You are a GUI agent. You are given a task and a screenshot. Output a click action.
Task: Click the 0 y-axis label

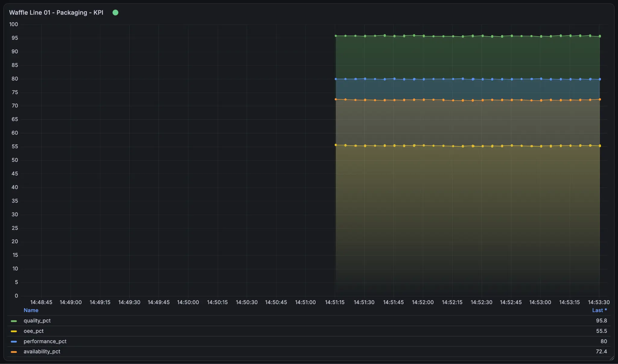16,296
